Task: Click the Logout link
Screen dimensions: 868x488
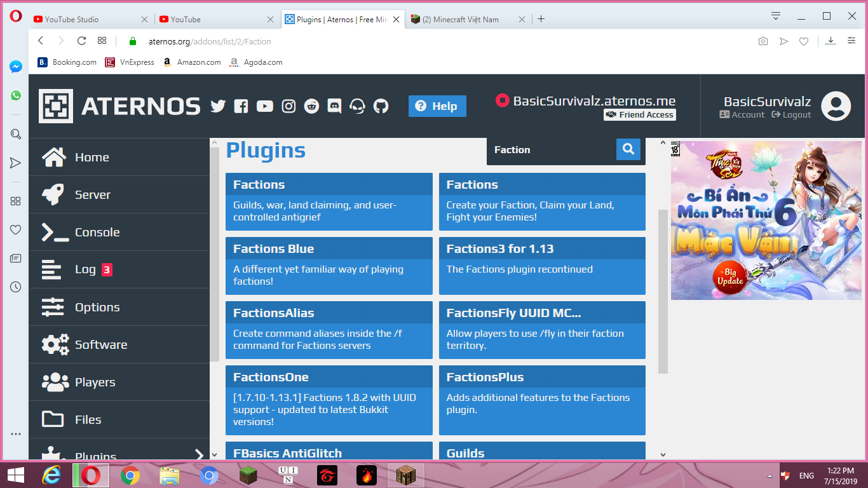Action: (792, 115)
